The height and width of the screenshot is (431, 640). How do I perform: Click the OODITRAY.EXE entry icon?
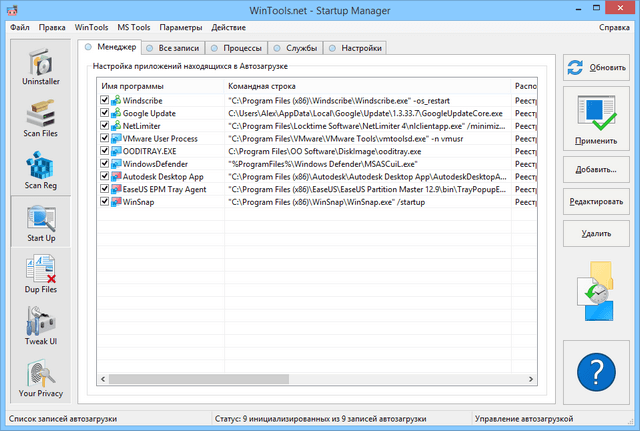click(116, 151)
